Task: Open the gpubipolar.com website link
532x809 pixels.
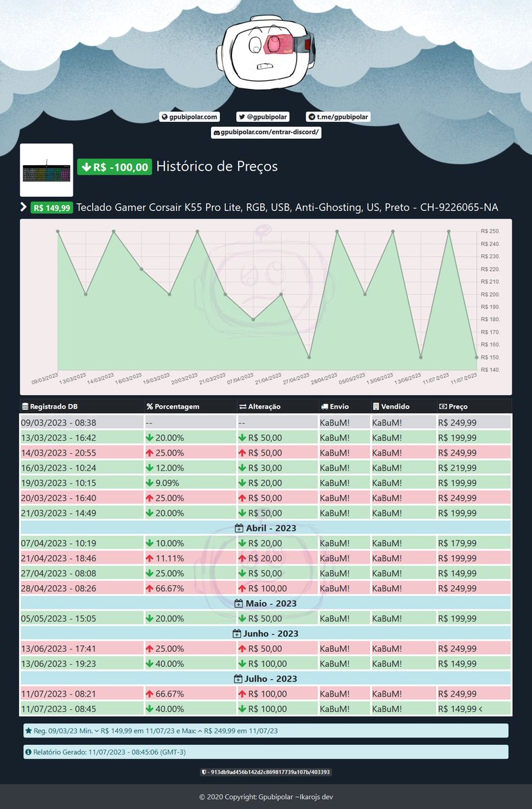Action: [189, 117]
